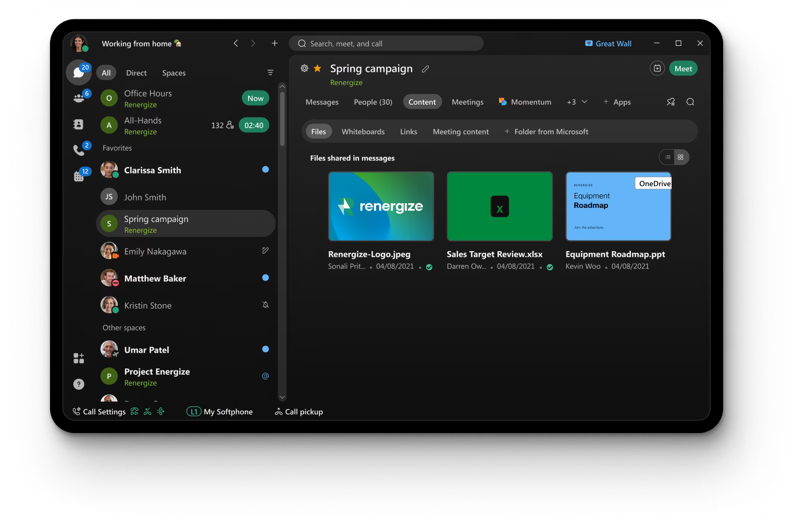Click the Great Wall device connection
The width and height of the screenshot is (807, 532).
608,44
